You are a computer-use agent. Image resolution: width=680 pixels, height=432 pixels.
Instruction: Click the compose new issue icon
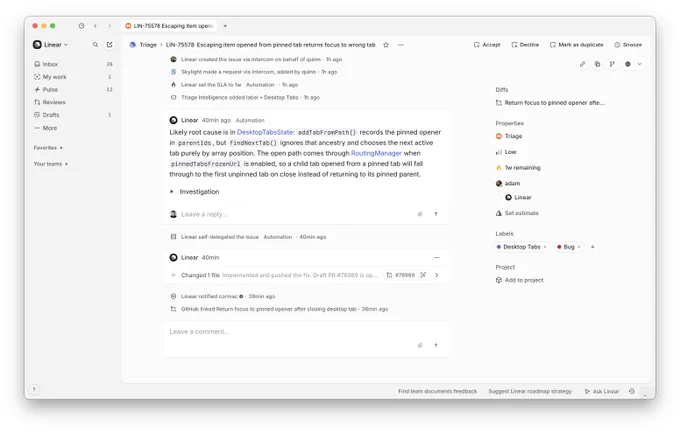(x=110, y=45)
